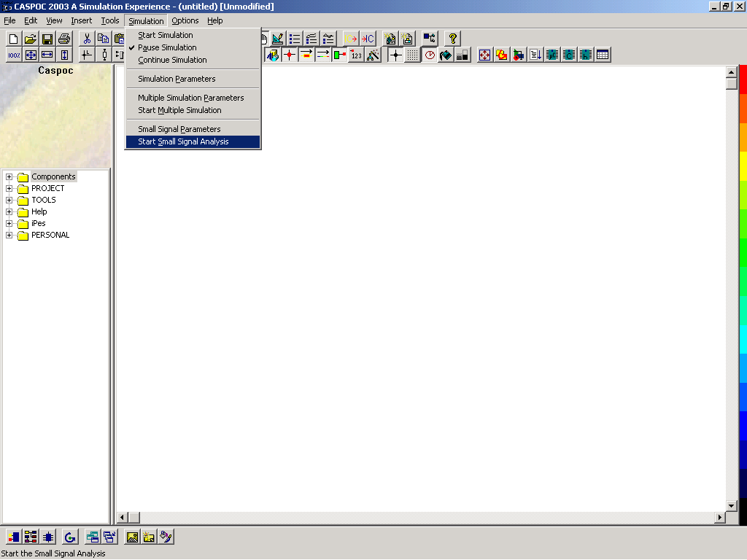747x560 pixels.
Task: Click the cyan swatch in color bar
Action: coord(743,338)
